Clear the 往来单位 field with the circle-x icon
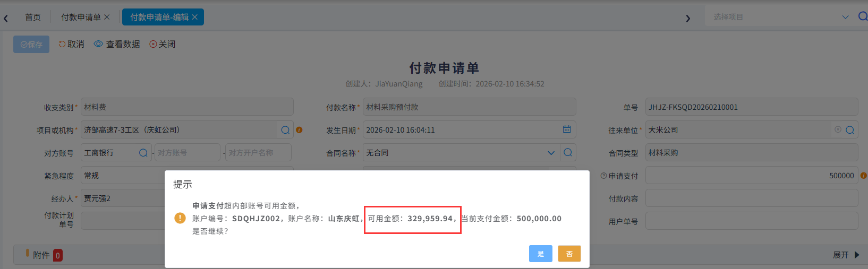This screenshot has width=868, height=269. tap(838, 129)
